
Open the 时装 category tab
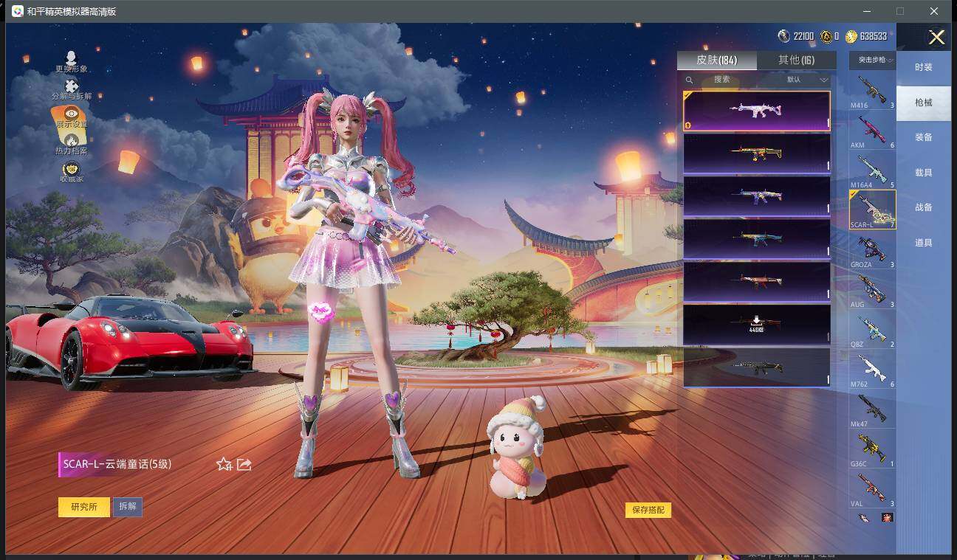coord(924,67)
